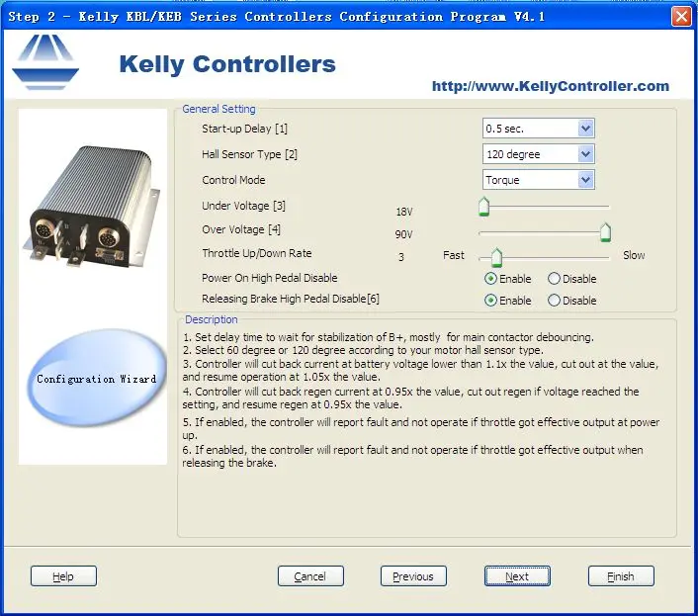Click the 18V under voltage value

[404, 212]
